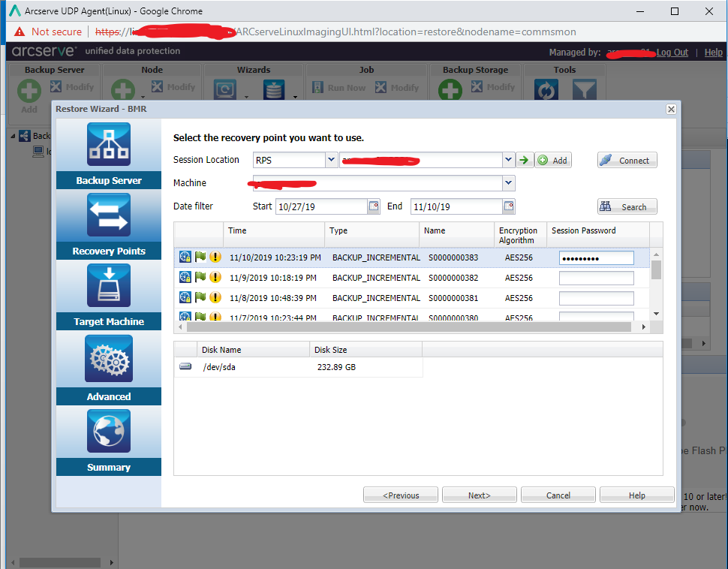Click globe session icon in 11/9/2019 row

click(x=185, y=277)
